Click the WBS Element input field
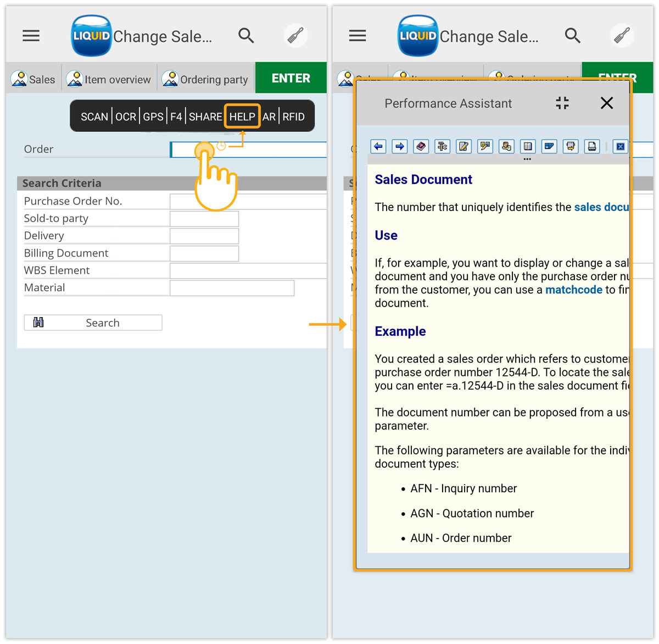Screen dimensions: 659x644 248,271
